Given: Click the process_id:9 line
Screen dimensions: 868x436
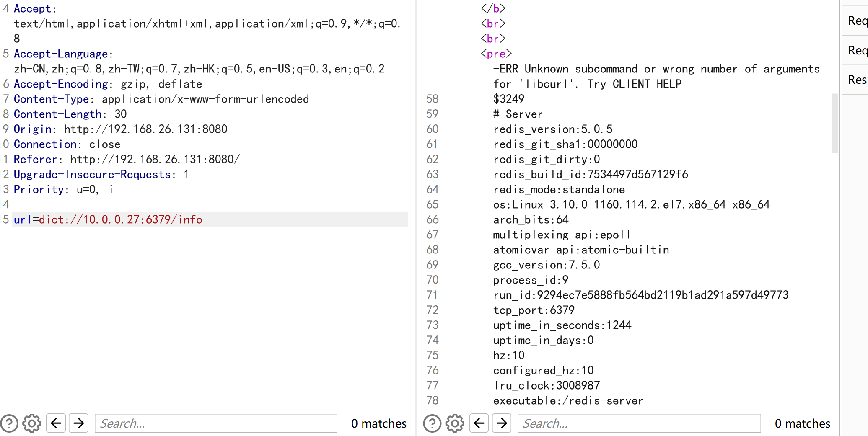Looking at the screenshot, I should [x=531, y=280].
